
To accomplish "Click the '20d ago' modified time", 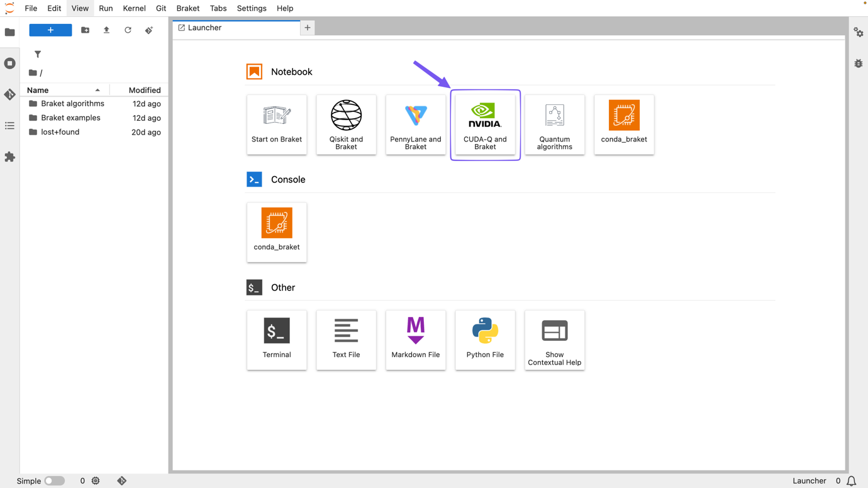I will click(146, 132).
